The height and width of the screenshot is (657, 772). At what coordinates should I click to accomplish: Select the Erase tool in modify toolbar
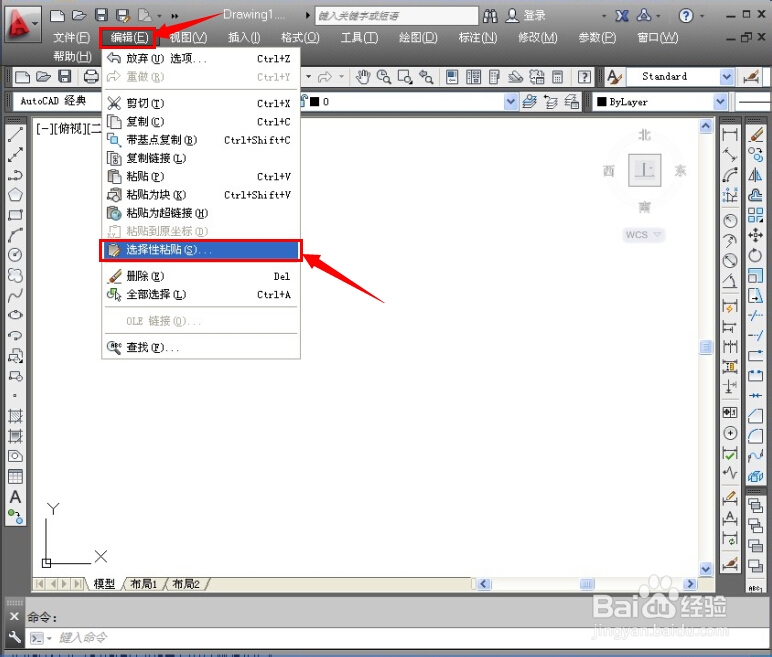pos(755,134)
